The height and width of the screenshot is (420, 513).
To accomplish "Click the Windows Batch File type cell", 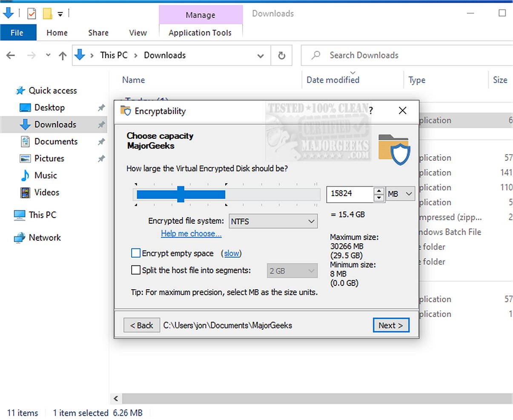I will tap(450, 232).
